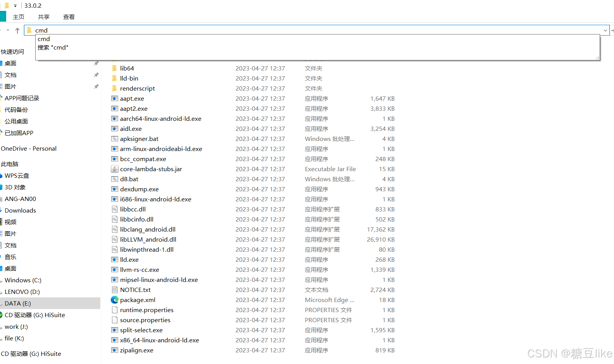
Task: Click the zipalign.exe file icon
Action: [x=115, y=350]
